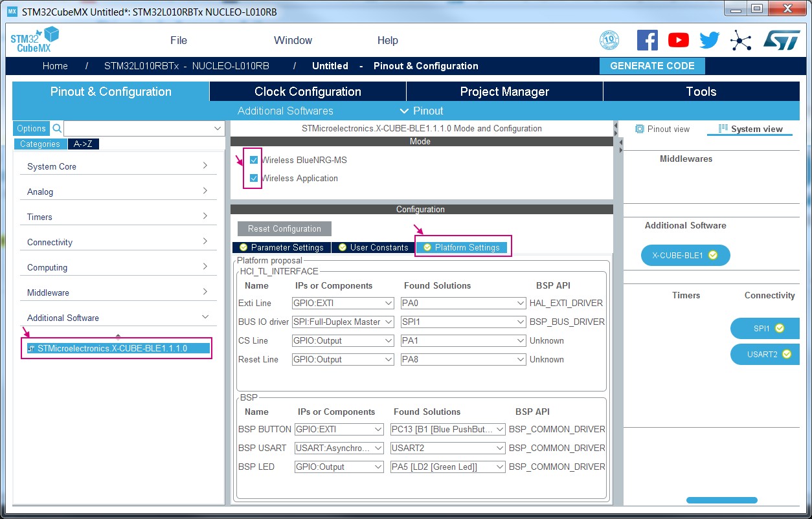Open the Pinout dropdown menu

(422, 111)
